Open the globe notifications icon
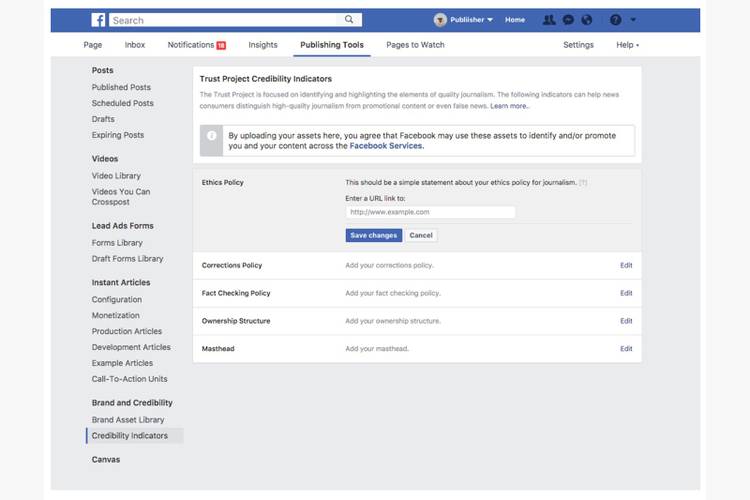This screenshot has width=750, height=500. (587, 20)
